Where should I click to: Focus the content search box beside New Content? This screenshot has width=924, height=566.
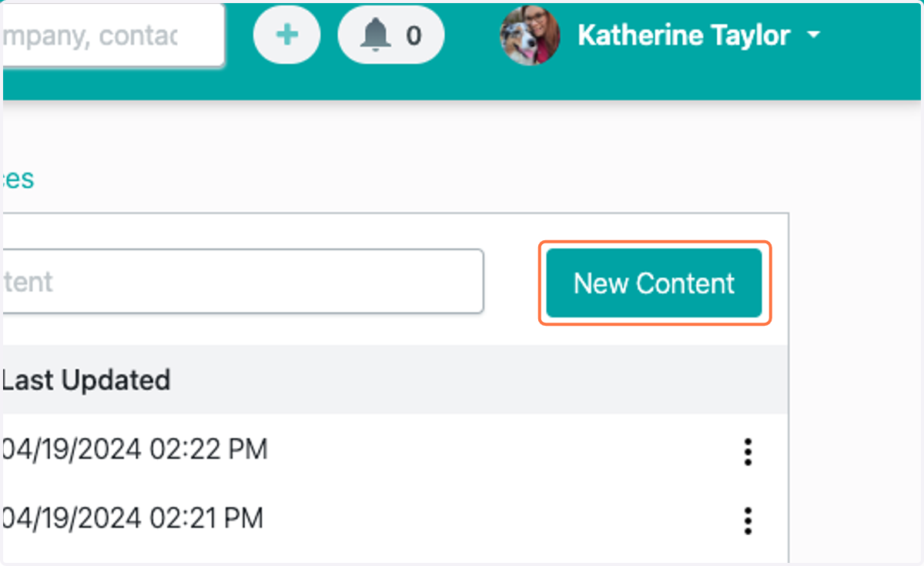pos(242,281)
